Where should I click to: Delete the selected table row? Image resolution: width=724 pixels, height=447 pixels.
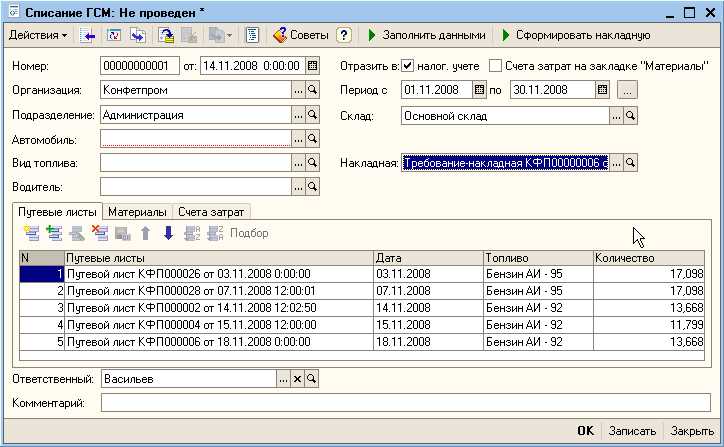[x=100, y=233]
